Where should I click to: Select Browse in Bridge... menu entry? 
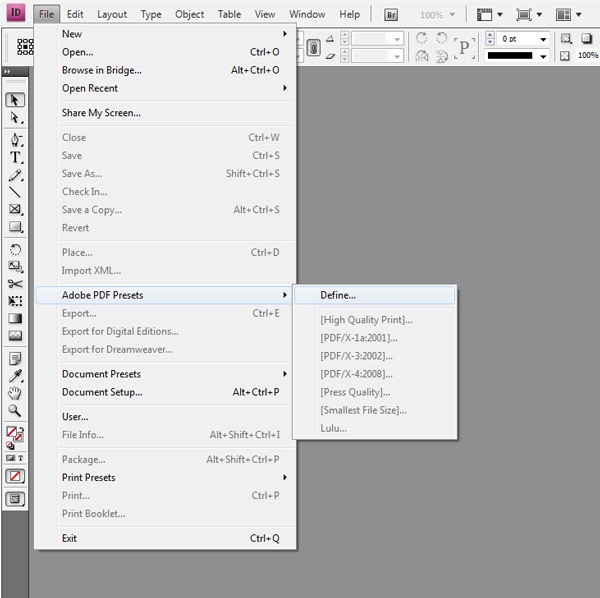click(x=102, y=70)
